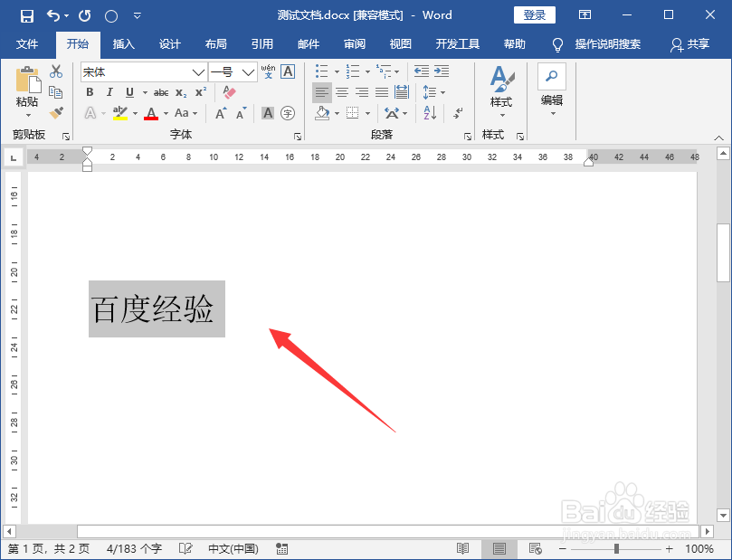Toggle Character Shading

268,113
